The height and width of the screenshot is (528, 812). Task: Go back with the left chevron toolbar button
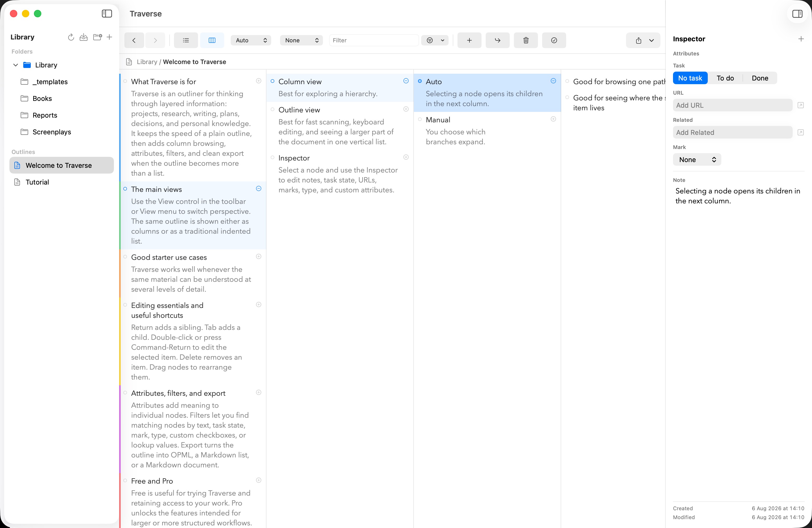[x=134, y=40]
